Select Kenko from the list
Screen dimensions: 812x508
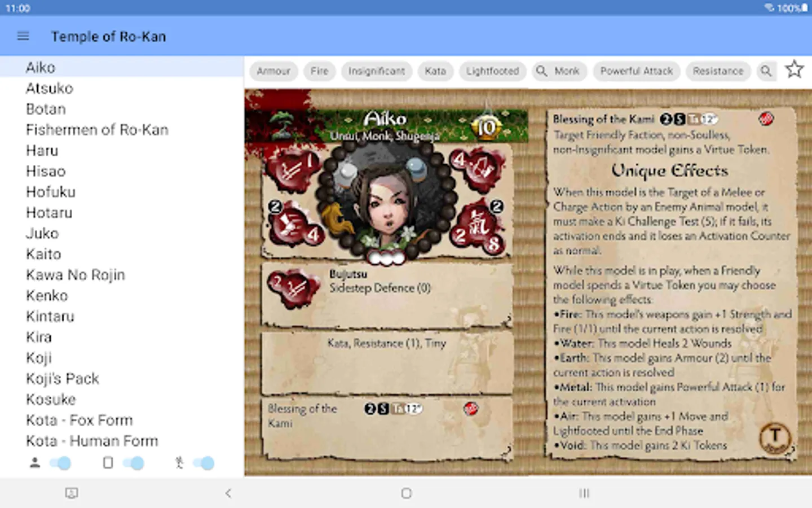tap(122, 296)
